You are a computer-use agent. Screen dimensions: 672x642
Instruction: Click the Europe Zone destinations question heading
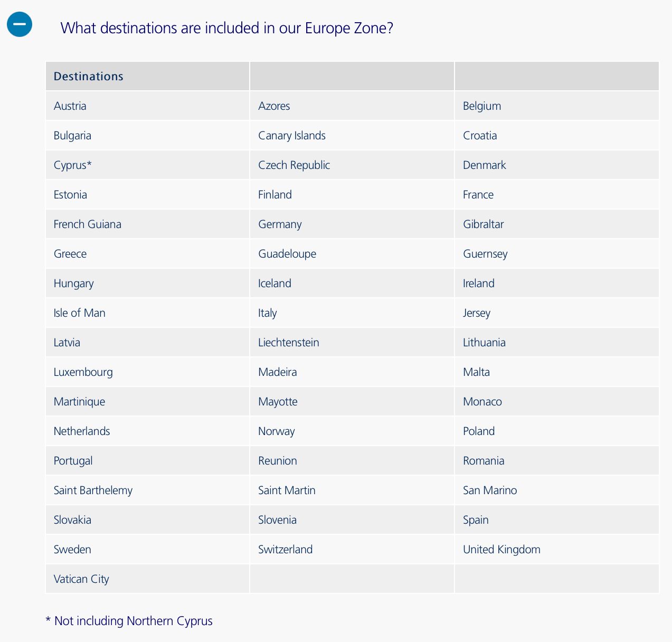[227, 27]
